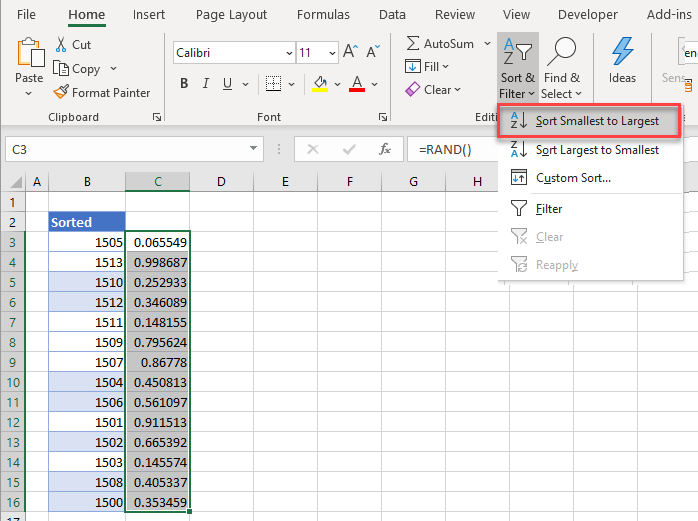
Task: Click the Insert Function fx icon
Action: point(384,149)
